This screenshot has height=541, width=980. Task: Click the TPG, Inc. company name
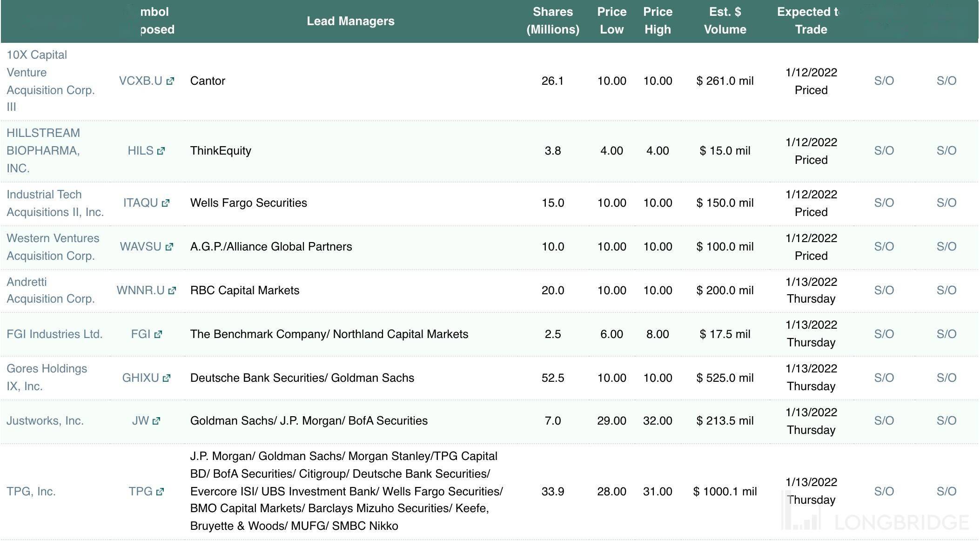pyautogui.click(x=31, y=492)
